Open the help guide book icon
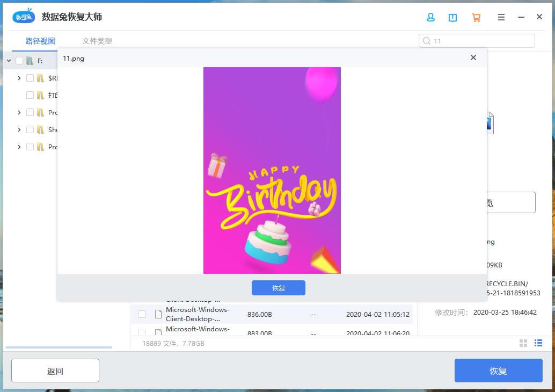This screenshot has width=555, height=392. tap(453, 17)
